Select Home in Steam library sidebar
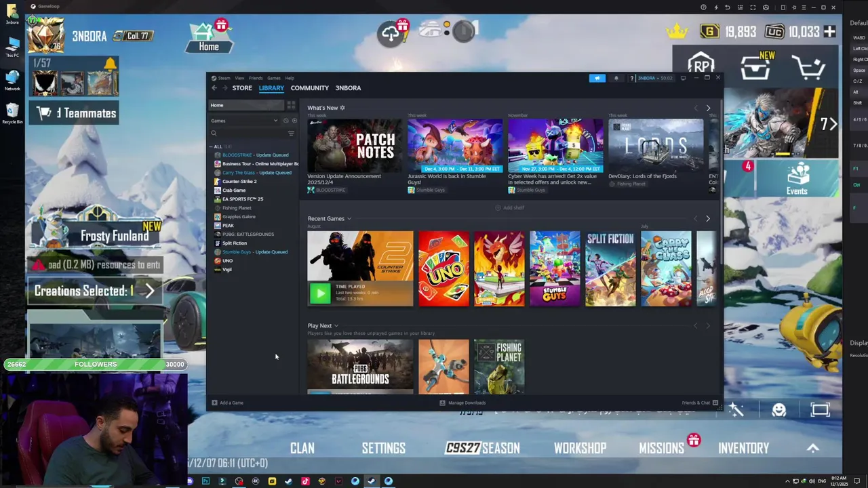The image size is (868, 488). [246, 105]
